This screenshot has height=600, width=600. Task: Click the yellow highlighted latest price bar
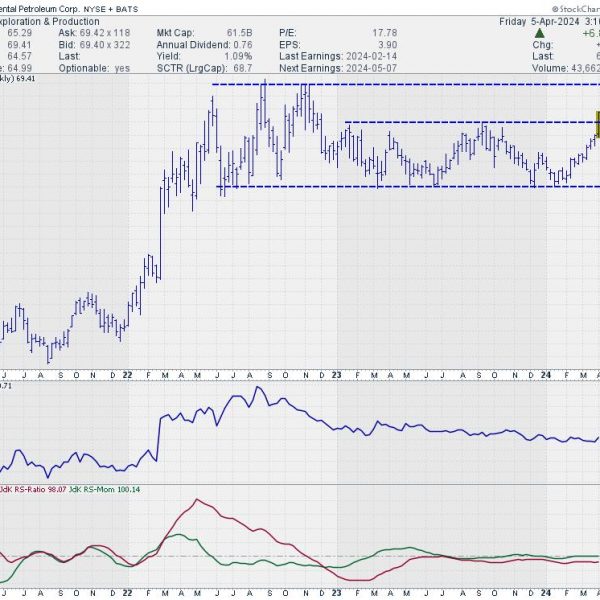point(597,123)
